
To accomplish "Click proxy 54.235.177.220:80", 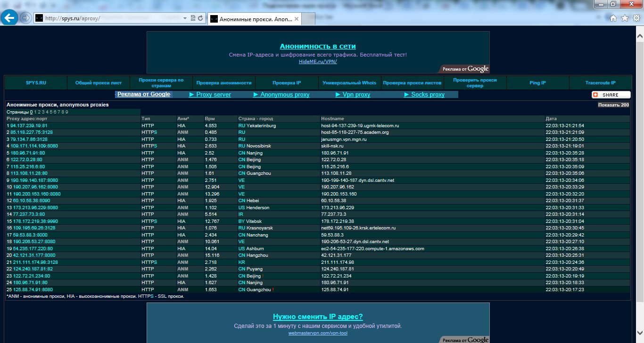I will [x=33, y=248].
